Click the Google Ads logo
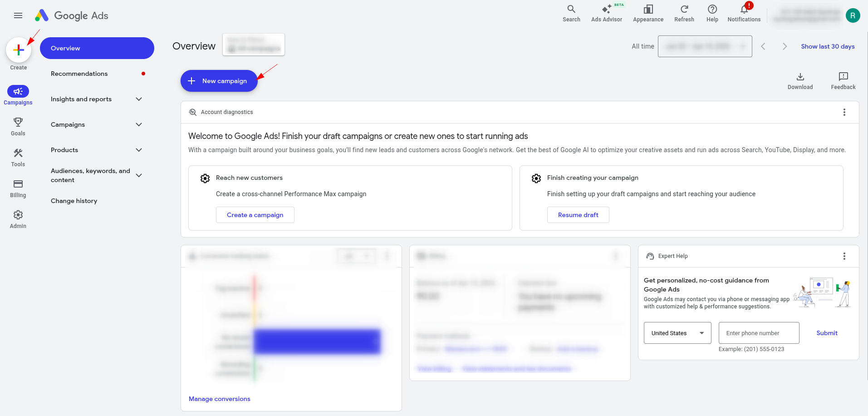Viewport: 868px width, 416px height. pyautogui.click(x=72, y=15)
